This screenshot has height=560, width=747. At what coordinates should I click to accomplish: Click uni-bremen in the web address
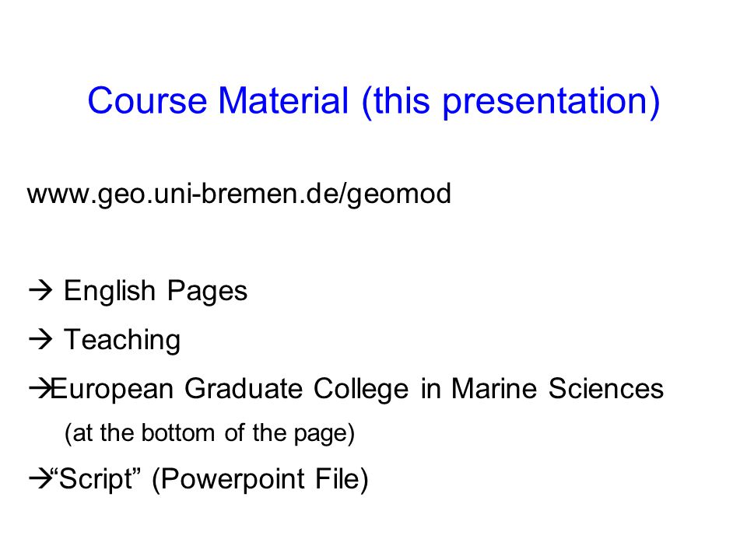pyautogui.click(x=226, y=194)
